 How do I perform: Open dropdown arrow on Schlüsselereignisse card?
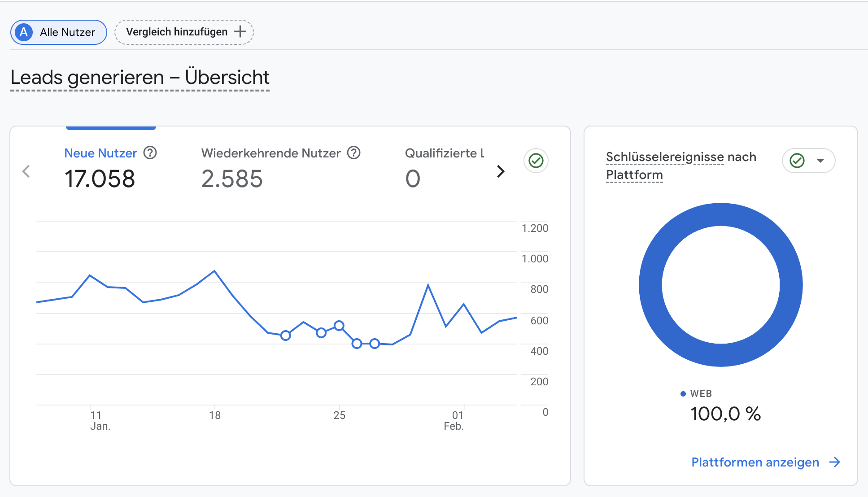click(x=820, y=161)
